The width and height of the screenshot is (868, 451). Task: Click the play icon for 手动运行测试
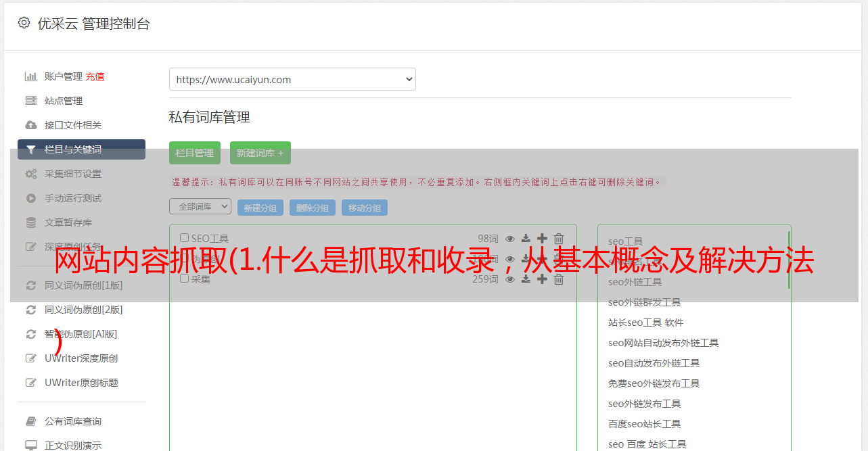(x=30, y=198)
